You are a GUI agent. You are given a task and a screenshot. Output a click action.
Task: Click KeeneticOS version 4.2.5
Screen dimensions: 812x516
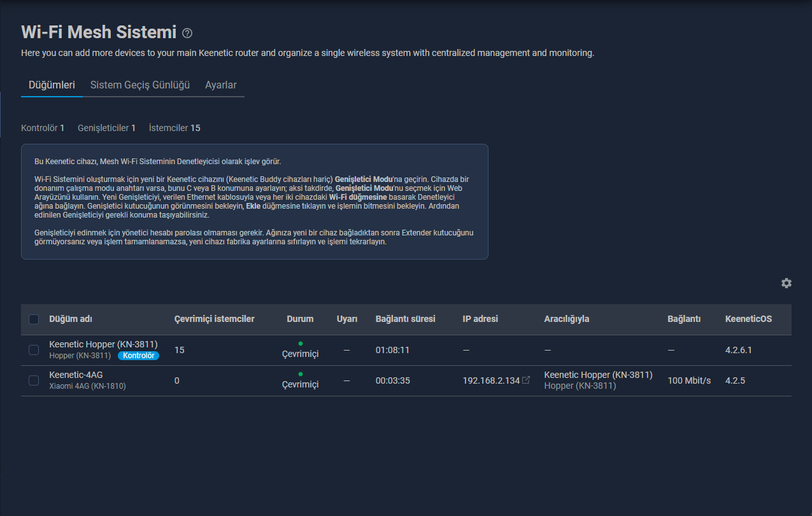(735, 380)
